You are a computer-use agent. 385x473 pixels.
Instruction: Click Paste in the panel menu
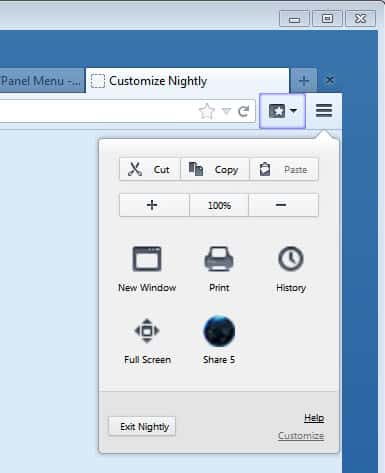pyautogui.click(x=284, y=170)
